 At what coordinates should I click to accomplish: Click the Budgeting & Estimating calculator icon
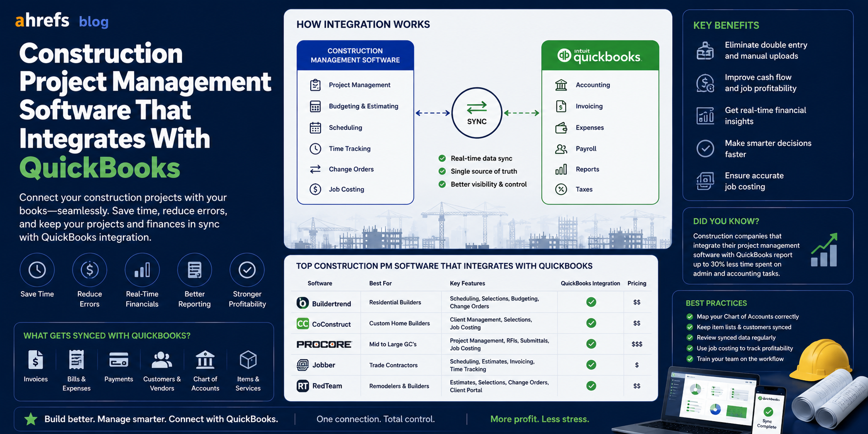click(x=316, y=107)
